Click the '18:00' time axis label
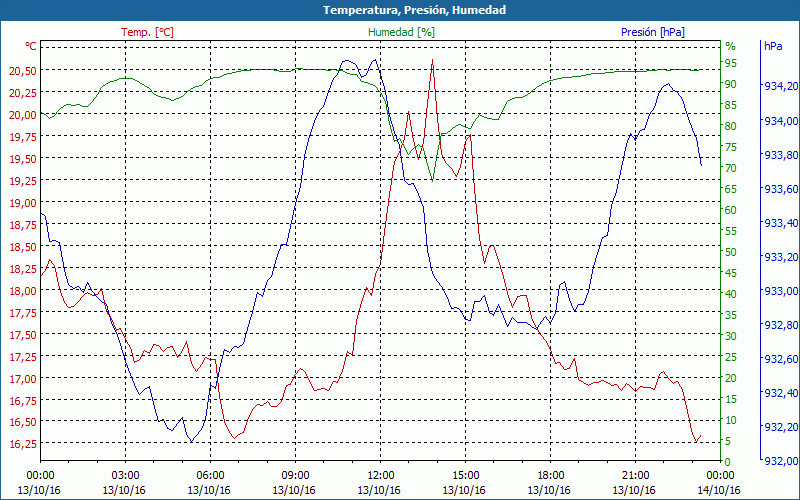 (551, 476)
